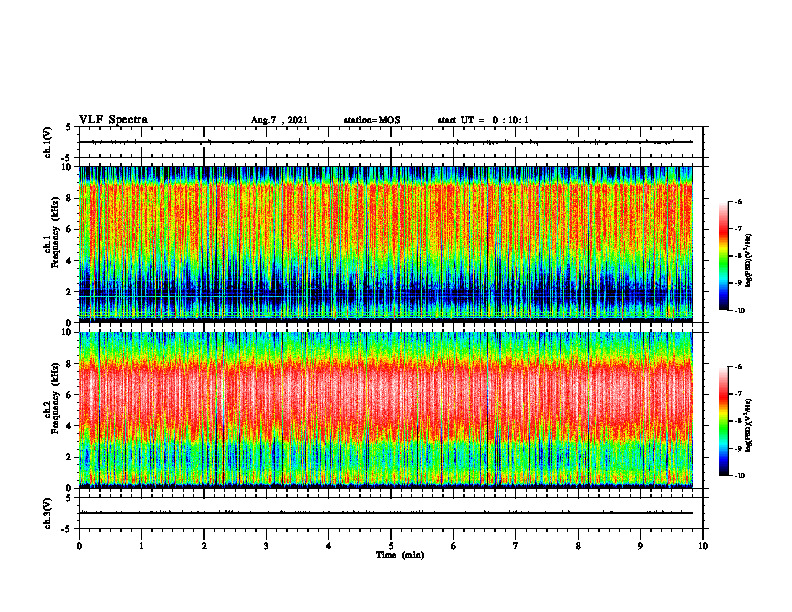Click the "3" tick on the time axis
792x612 pixels.
pos(266,546)
